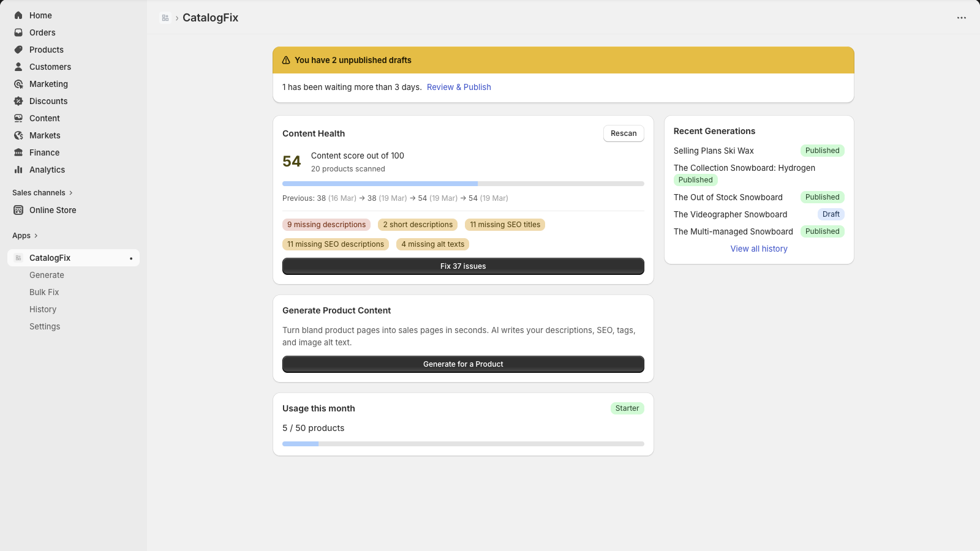Click the Rescan button
980x551 pixels.
click(x=624, y=133)
